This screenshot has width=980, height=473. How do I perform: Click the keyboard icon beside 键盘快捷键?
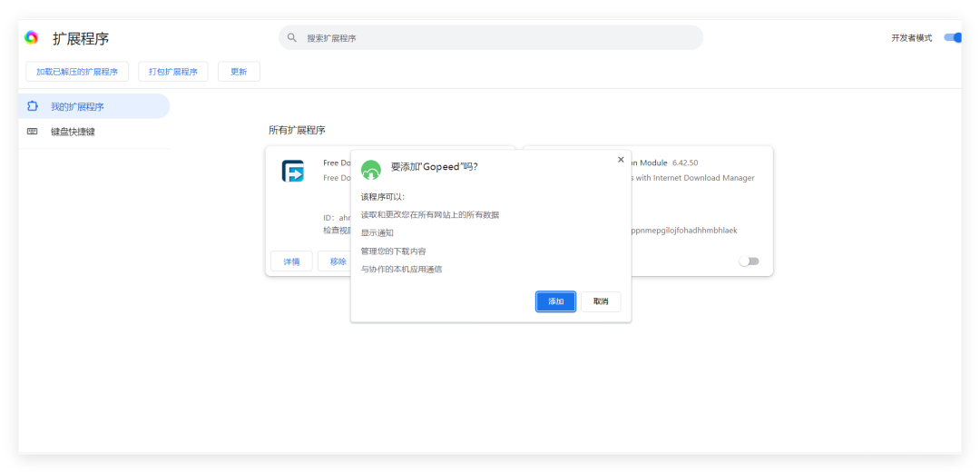(33, 132)
